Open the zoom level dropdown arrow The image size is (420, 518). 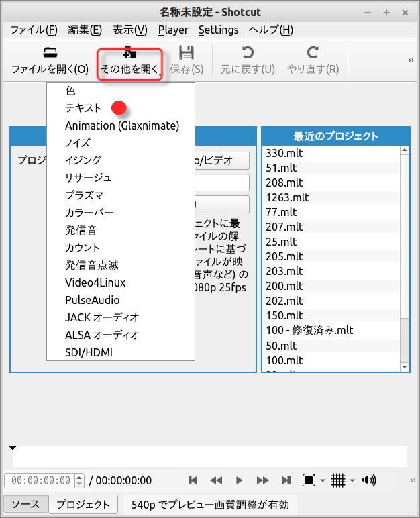[323, 481]
